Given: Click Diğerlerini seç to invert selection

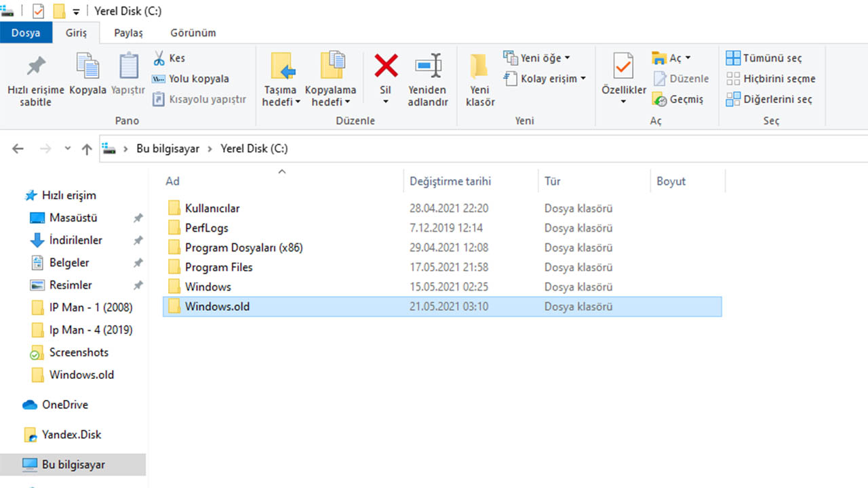Looking at the screenshot, I should (769, 99).
